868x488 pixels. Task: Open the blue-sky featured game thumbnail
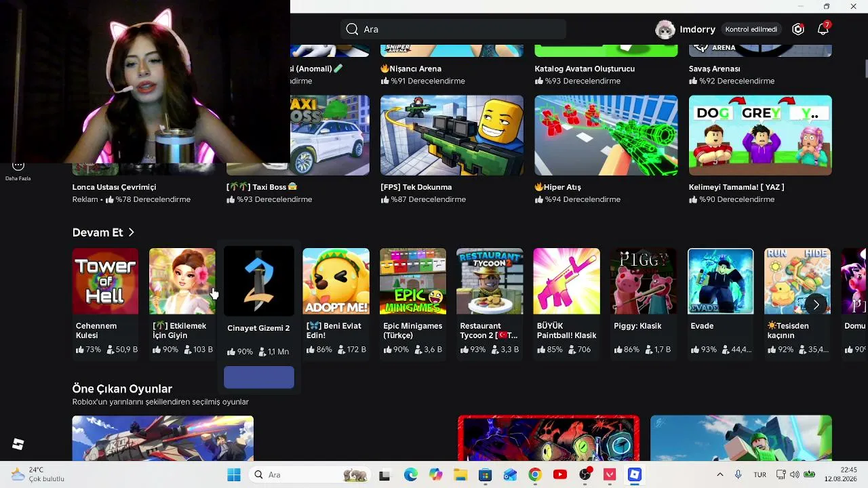(741, 439)
